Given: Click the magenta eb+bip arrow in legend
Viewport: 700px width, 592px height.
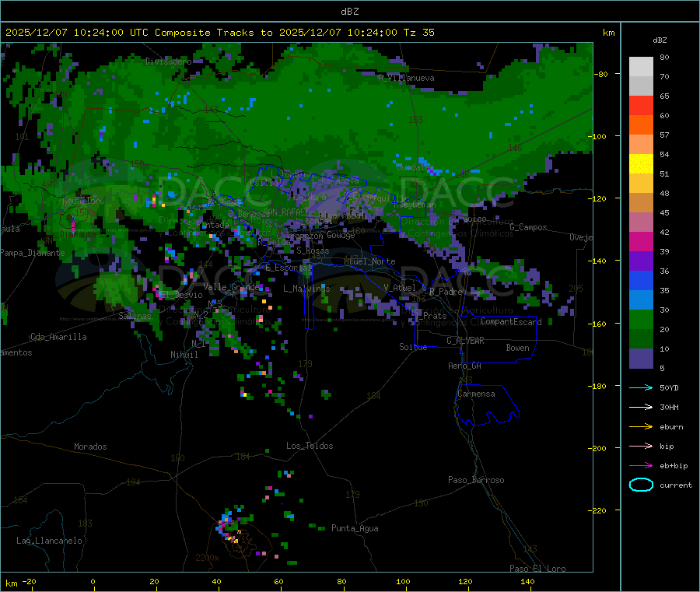Looking at the screenshot, I should coord(641,466).
